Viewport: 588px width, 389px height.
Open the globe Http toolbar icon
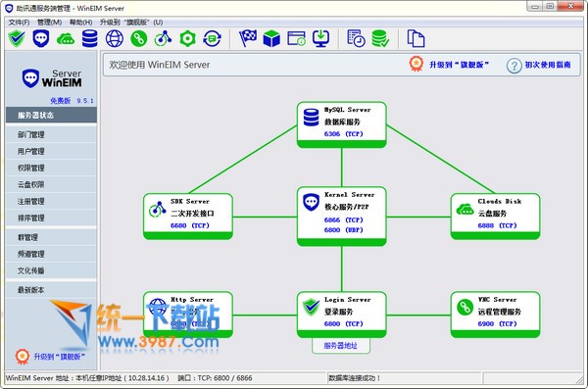tap(115, 38)
